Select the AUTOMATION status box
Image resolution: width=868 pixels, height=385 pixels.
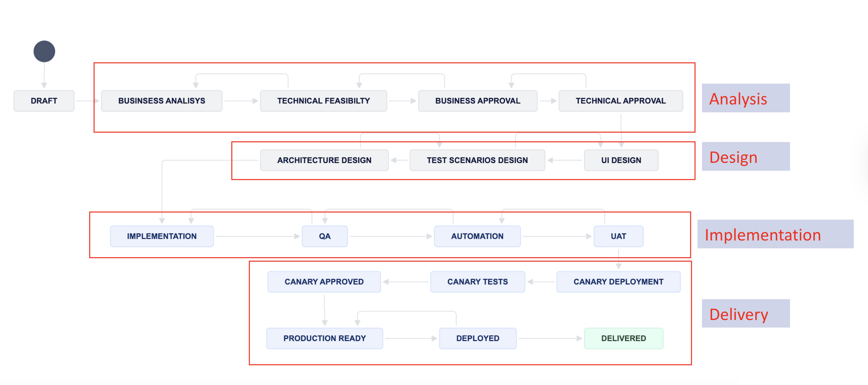[x=477, y=236]
